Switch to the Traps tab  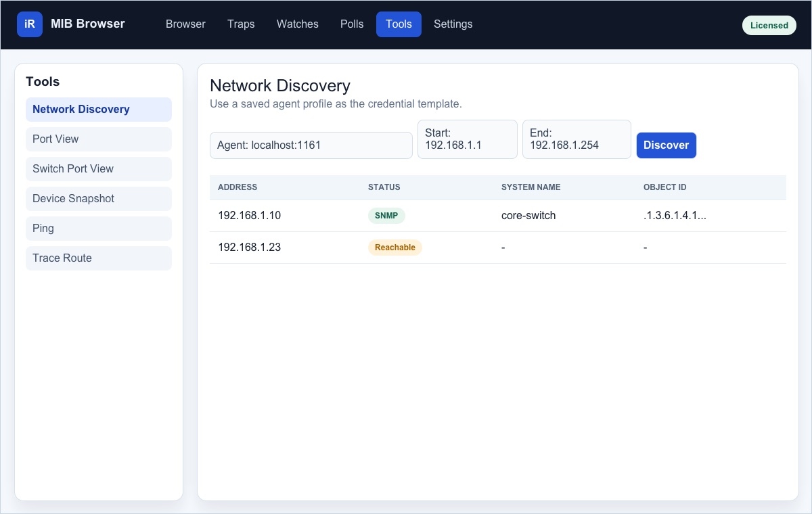pyautogui.click(x=241, y=24)
